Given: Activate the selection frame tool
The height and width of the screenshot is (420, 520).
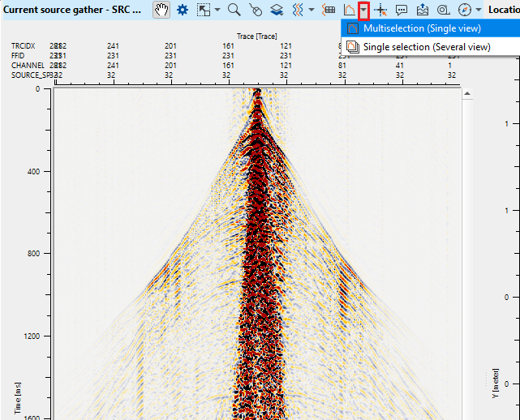Looking at the screenshot, I should (x=203, y=10).
